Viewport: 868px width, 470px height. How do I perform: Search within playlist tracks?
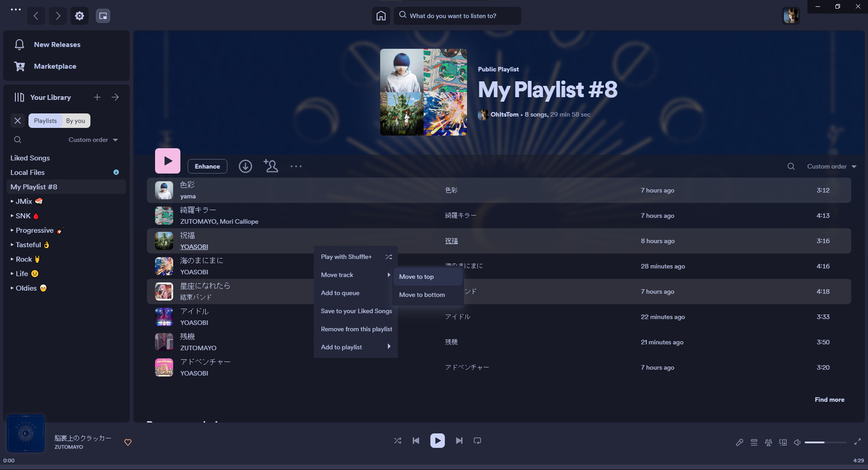point(791,166)
